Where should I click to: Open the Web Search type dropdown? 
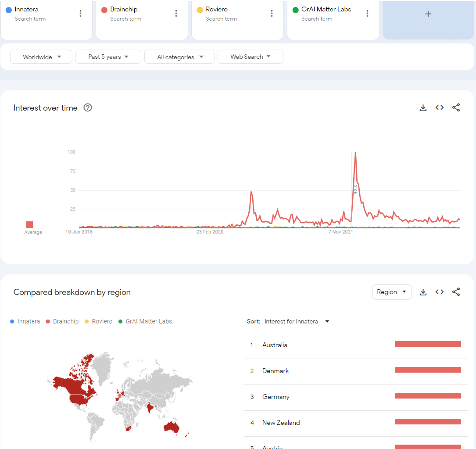(251, 57)
